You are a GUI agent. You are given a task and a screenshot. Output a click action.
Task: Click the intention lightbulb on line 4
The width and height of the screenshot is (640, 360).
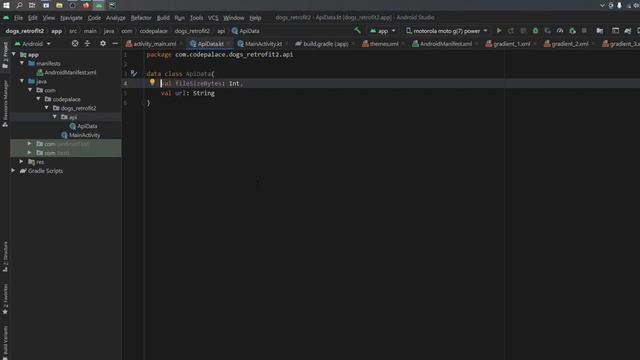tap(152, 82)
